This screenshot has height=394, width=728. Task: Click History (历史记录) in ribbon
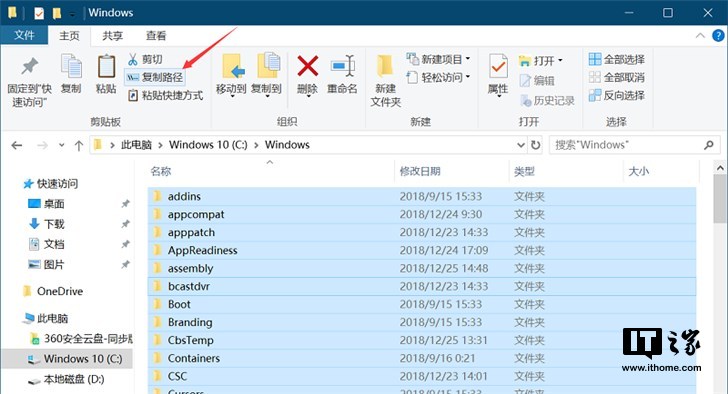[x=547, y=101]
